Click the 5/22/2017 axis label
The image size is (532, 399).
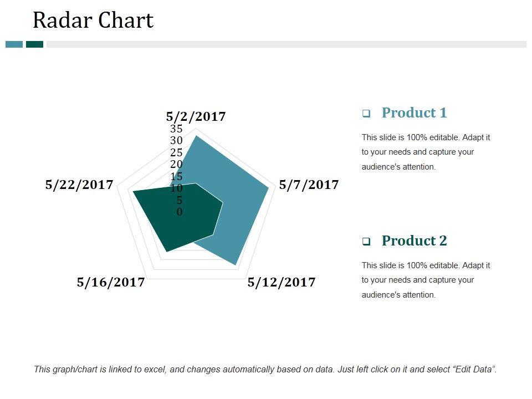[79, 185]
